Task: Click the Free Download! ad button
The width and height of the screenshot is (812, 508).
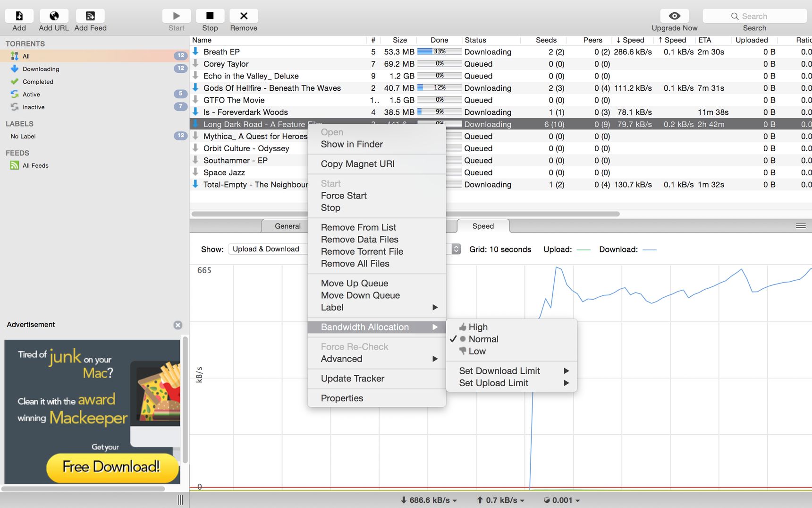Action: 112,467
